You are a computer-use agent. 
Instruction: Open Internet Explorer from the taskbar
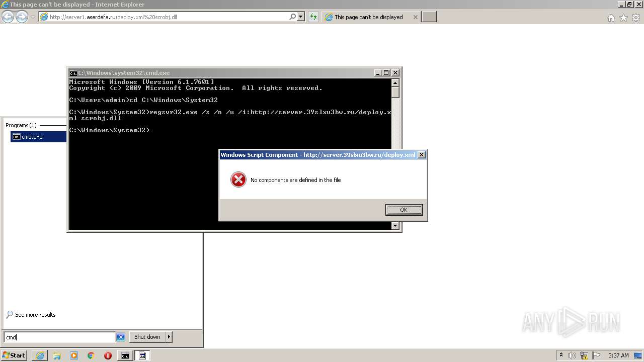pyautogui.click(x=40, y=355)
